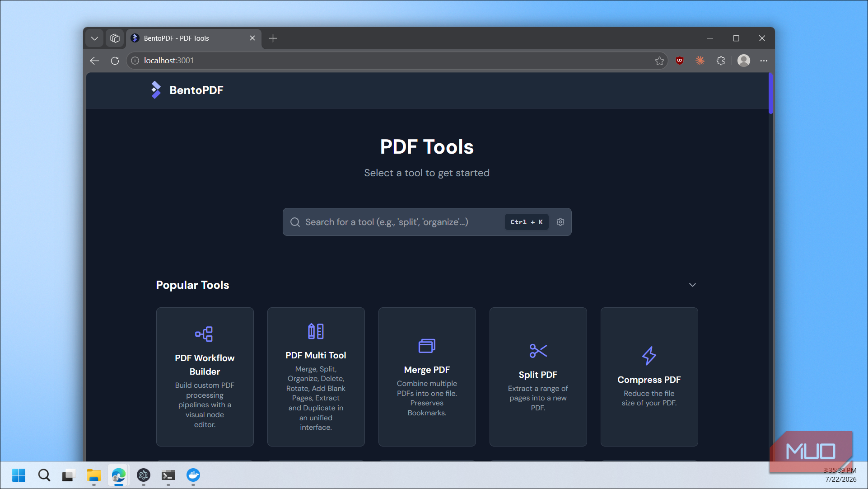Screen dimensions: 868x489
Task: Open Windows taskbar Search
Action: [44, 475]
